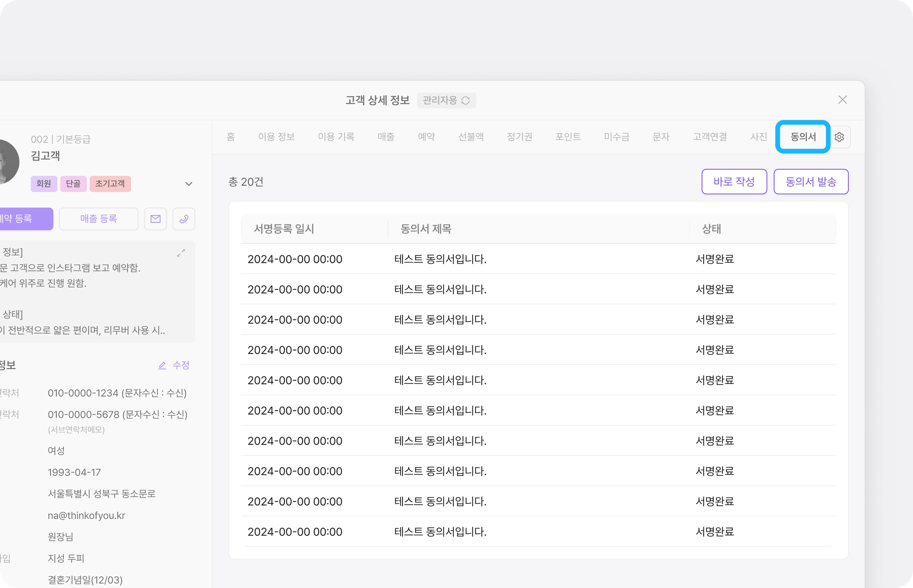Go to the 사진 tab

click(x=758, y=137)
